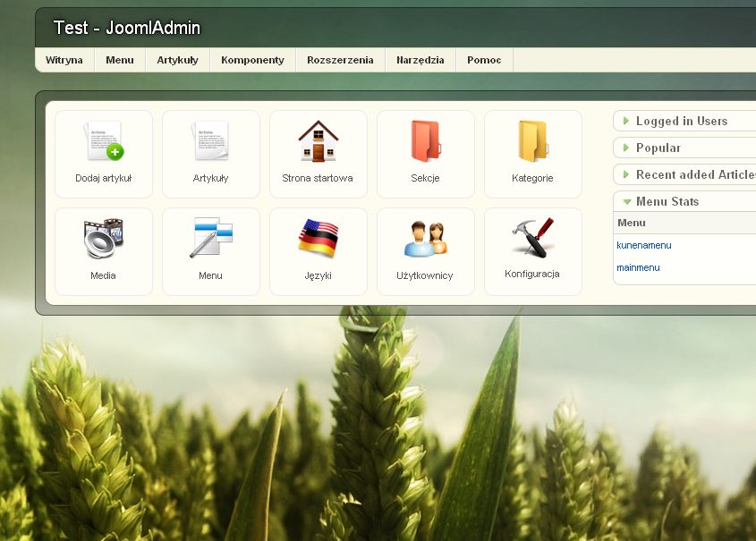Click the kunenamenu link
The width and height of the screenshot is (756, 541).
[x=644, y=245]
